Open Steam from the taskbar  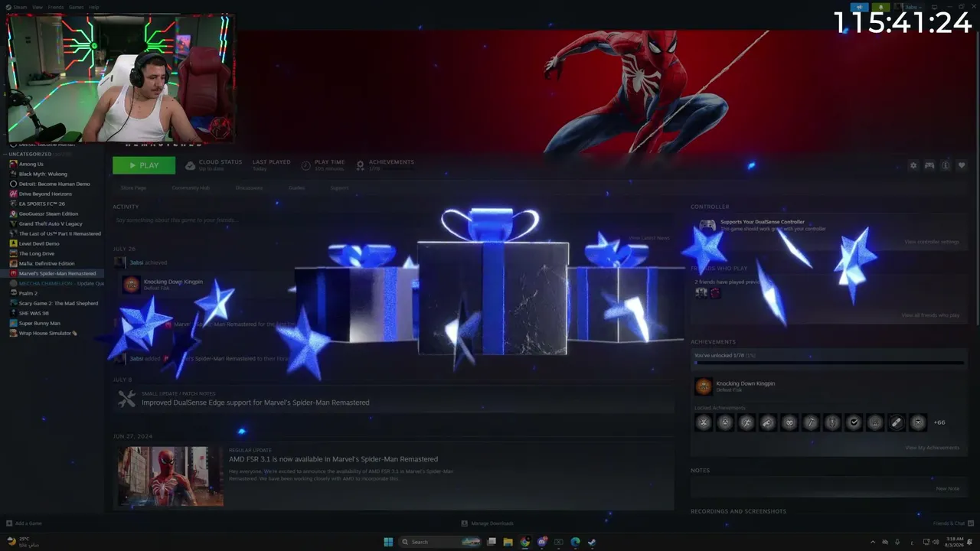pyautogui.click(x=592, y=542)
